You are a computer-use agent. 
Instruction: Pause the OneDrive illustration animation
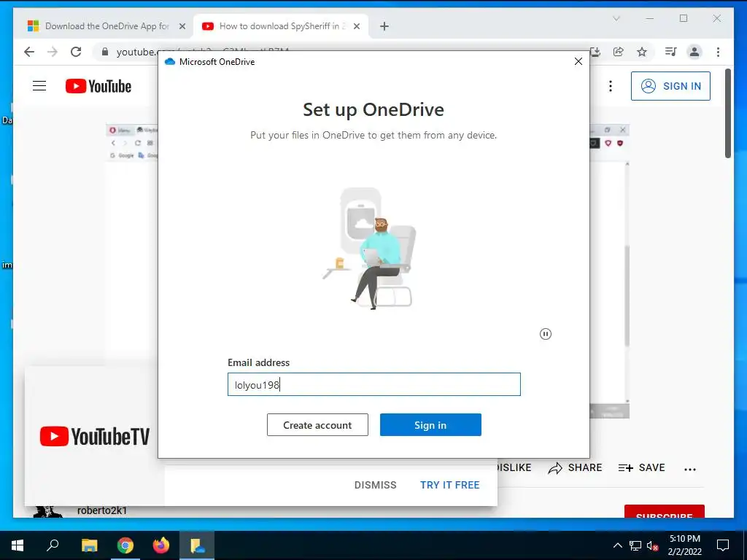pos(546,334)
